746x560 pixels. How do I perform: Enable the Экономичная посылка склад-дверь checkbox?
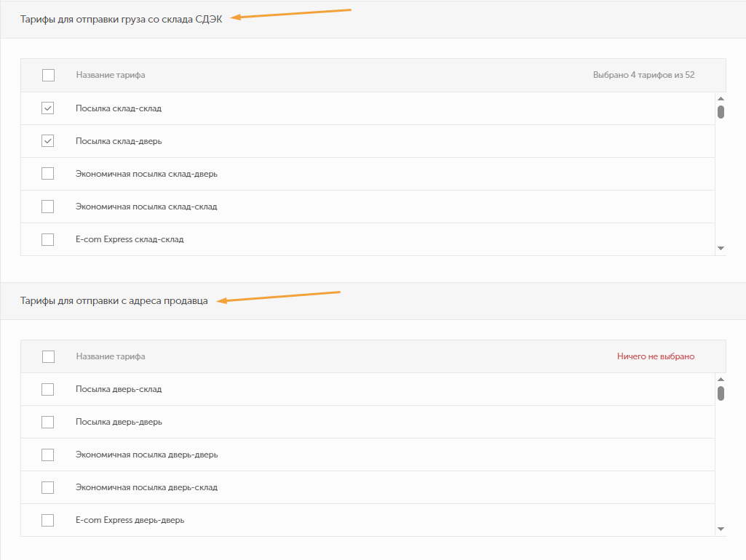click(48, 174)
